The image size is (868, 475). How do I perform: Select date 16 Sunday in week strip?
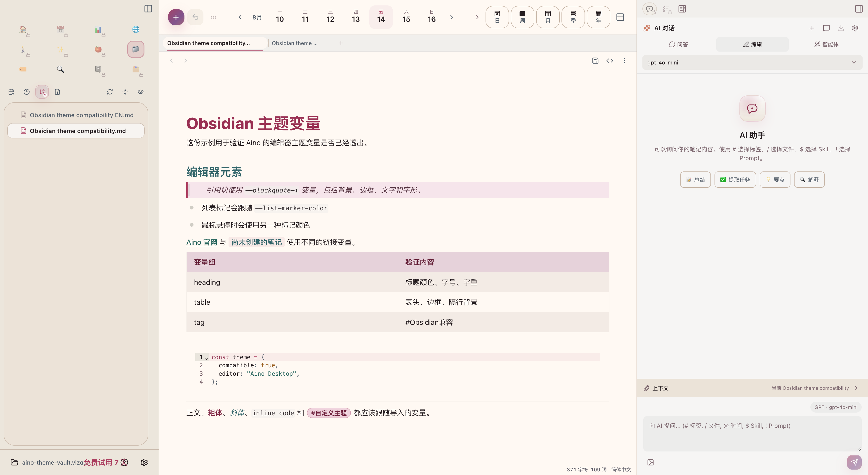(x=432, y=17)
